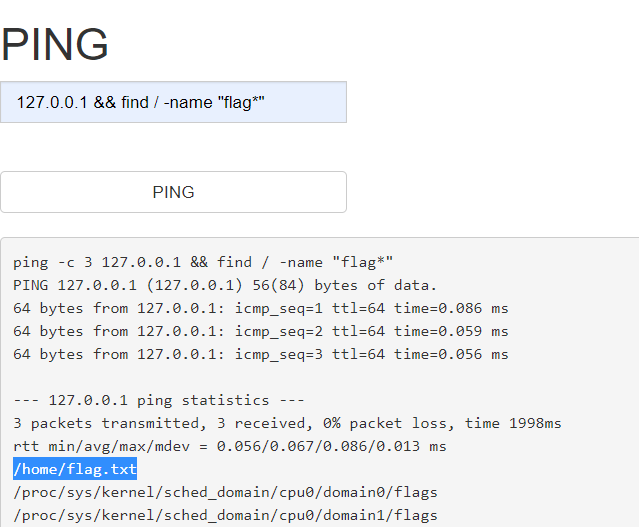
Task: Click the '3 packets transmitted' summary line
Action: tap(287, 423)
